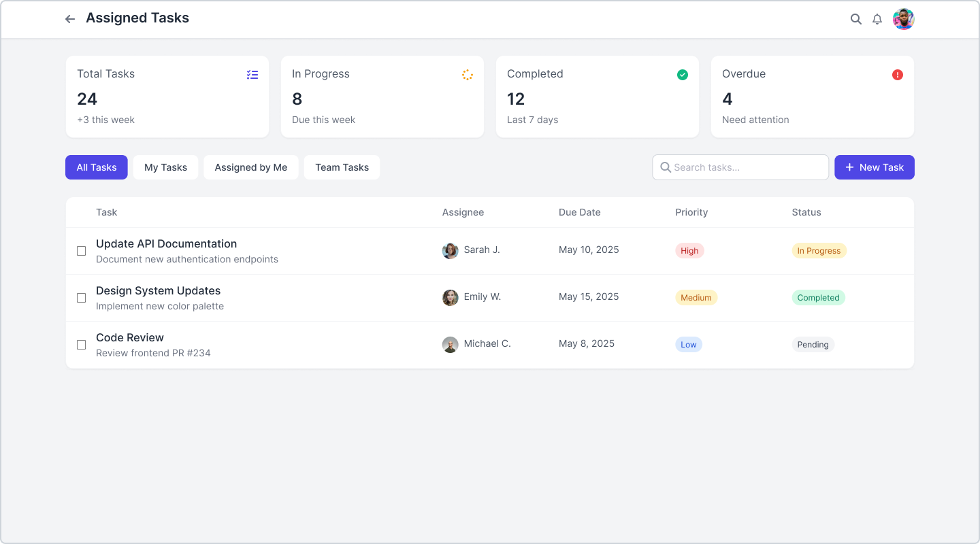Switch to Team Tasks tab

click(342, 167)
